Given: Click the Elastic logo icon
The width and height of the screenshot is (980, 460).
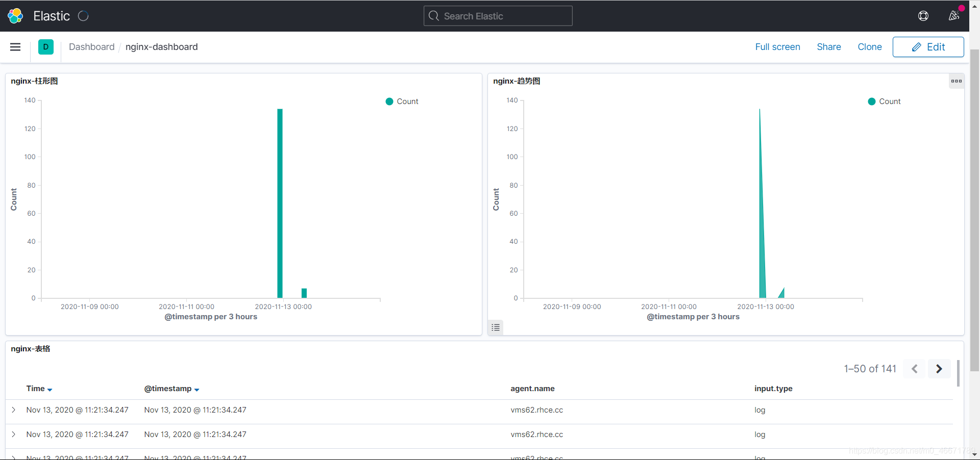Looking at the screenshot, I should click(15, 16).
